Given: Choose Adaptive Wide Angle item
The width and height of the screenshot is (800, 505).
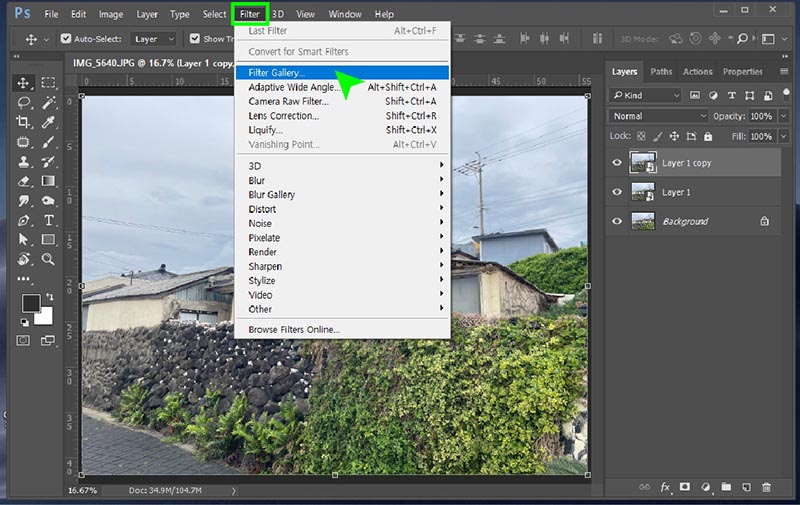Looking at the screenshot, I should pyautogui.click(x=342, y=87).
